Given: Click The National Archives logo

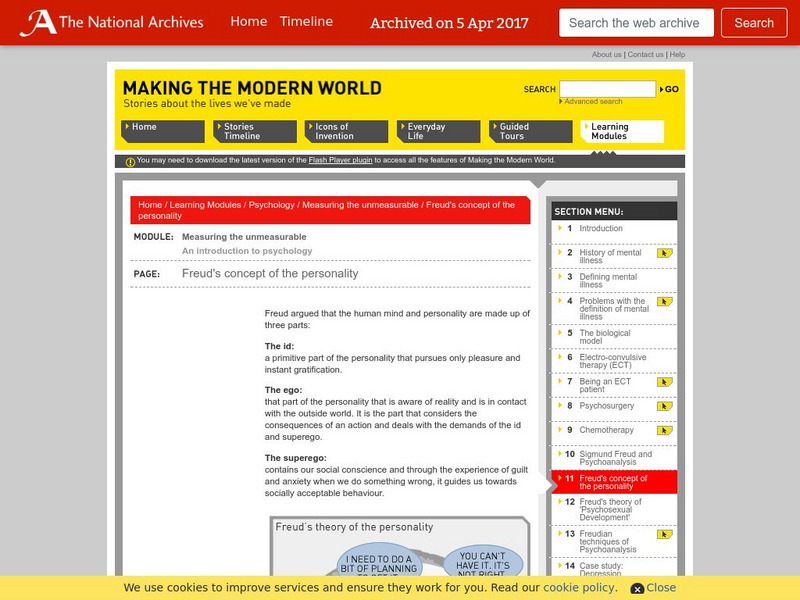Looking at the screenshot, I should (x=112, y=22).
